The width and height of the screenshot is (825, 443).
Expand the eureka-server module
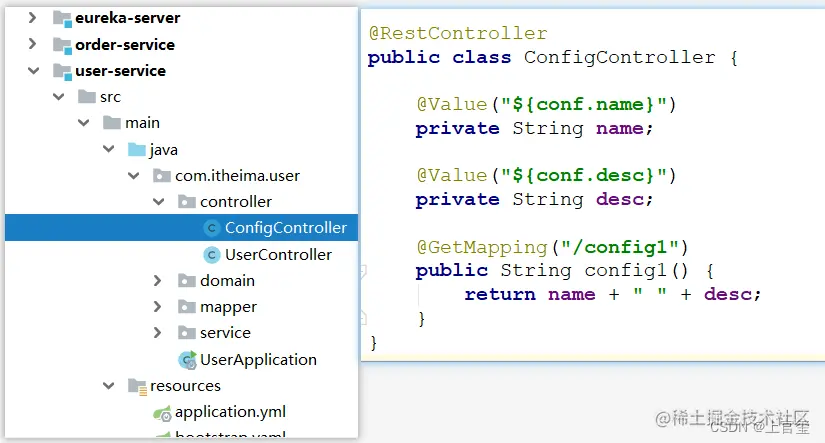pyautogui.click(x=32, y=18)
